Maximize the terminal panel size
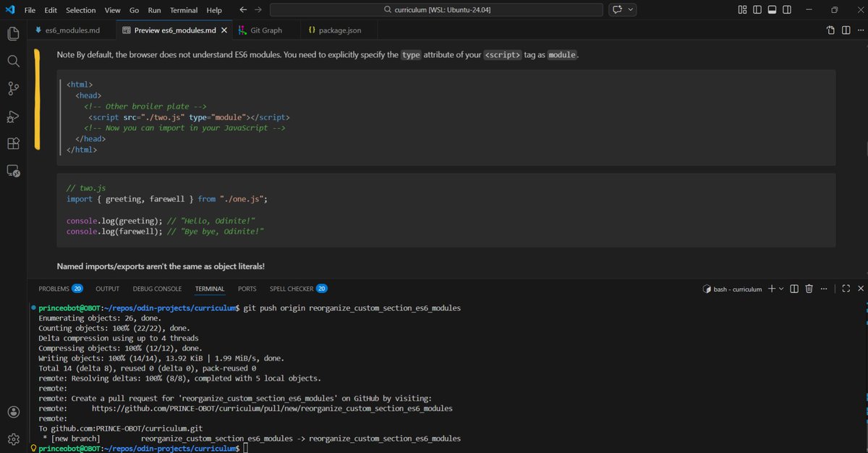This screenshot has height=453, width=868. tap(846, 289)
